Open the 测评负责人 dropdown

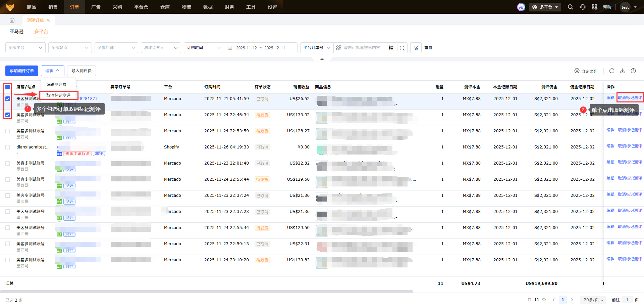coord(161,48)
